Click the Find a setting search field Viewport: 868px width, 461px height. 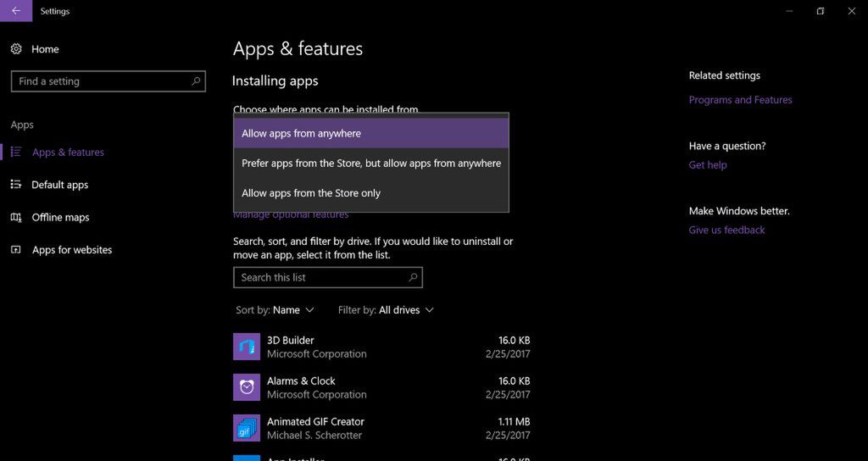tap(108, 81)
